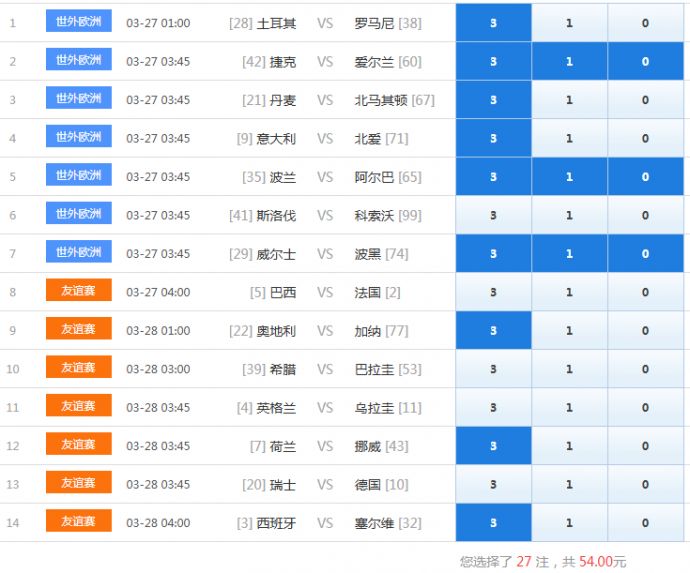Deselect the draw (1) cell for 波兰 vs 阿尔巴

(x=569, y=177)
